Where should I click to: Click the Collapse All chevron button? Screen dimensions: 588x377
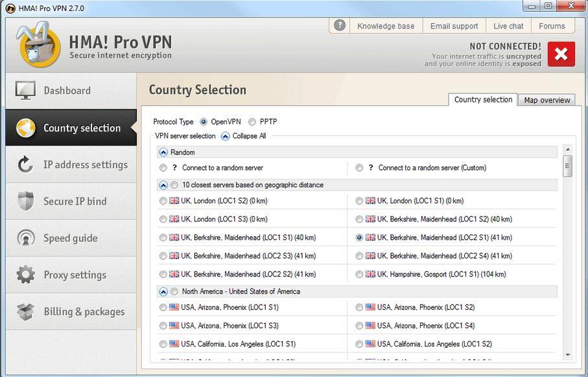click(225, 136)
